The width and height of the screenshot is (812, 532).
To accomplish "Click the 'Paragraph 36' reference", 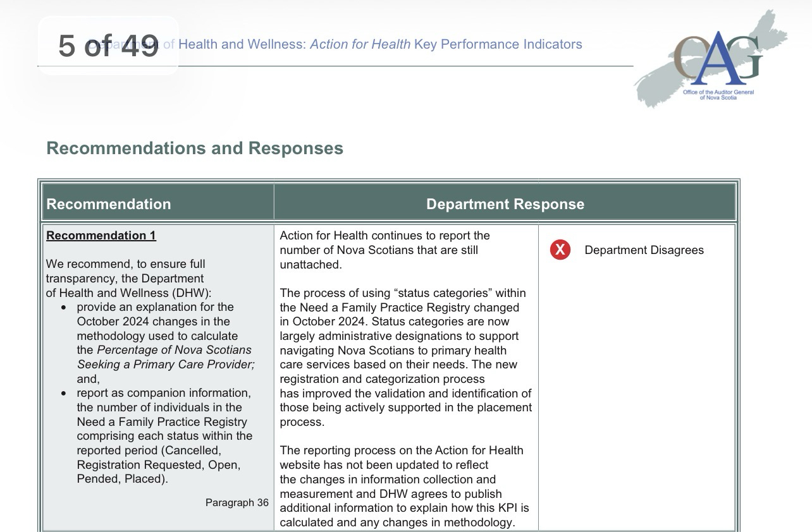I will (x=237, y=503).
